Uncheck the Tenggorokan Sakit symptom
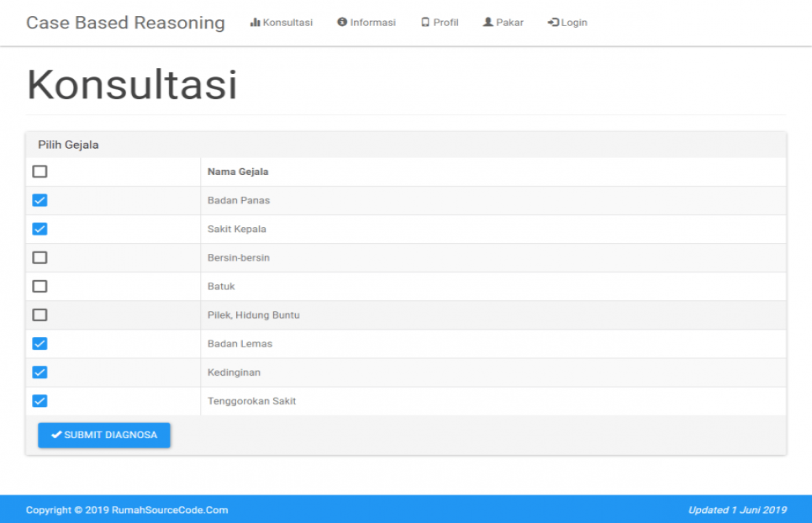The width and height of the screenshot is (812, 523). [40, 400]
